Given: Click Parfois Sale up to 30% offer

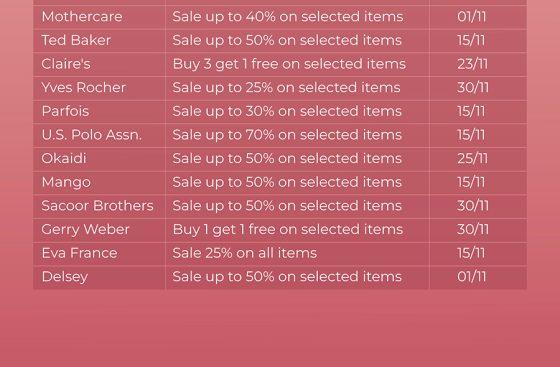Looking at the screenshot, I should point(287,111).
